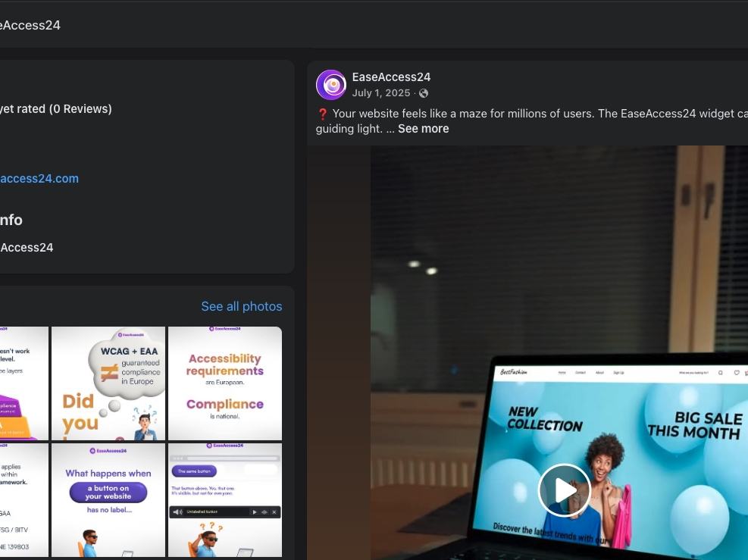The image size is (748, 560).
Task: Open the access24.com website link
Action: pos(39,178)
